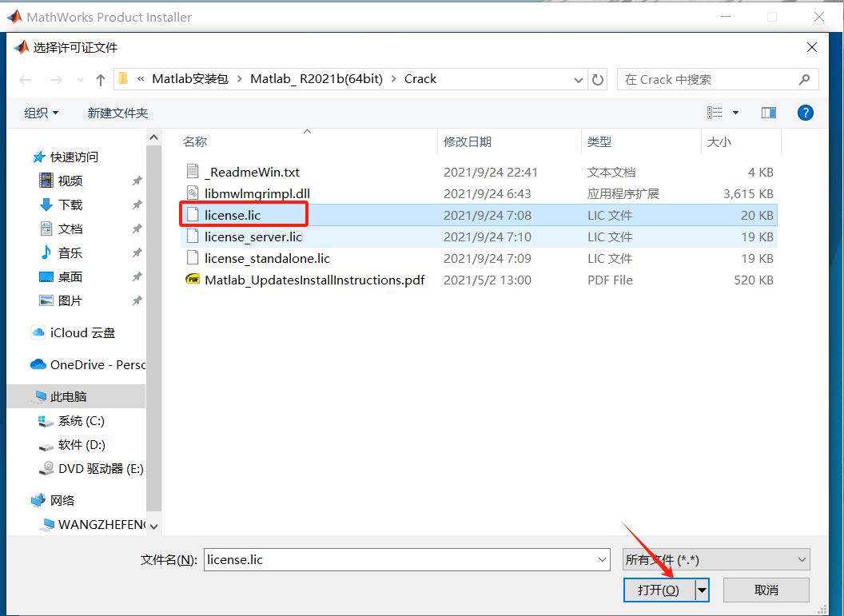
Task: Create folder with 新建文件夹
Action: coord(117,113)
